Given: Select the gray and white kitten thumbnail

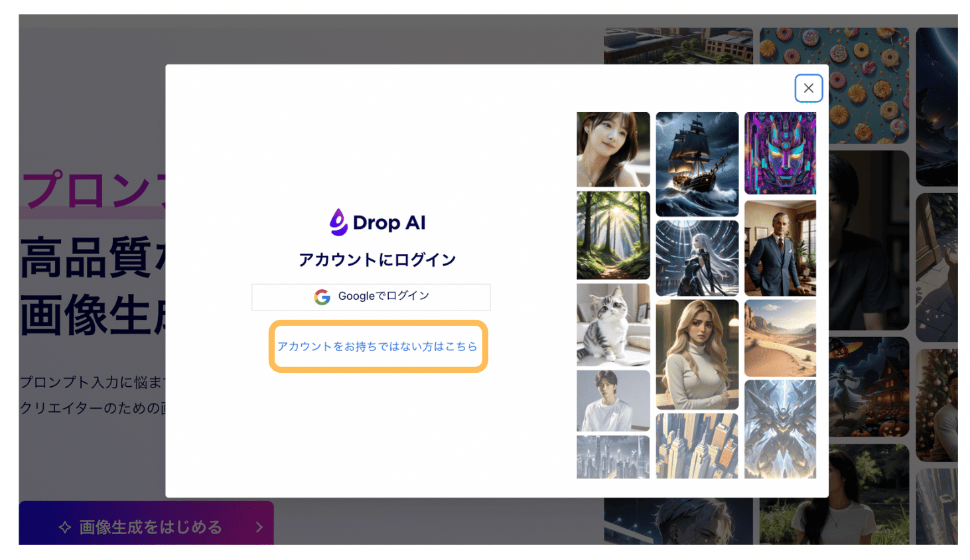Looking at the screenshot, I should pos(613,324).
